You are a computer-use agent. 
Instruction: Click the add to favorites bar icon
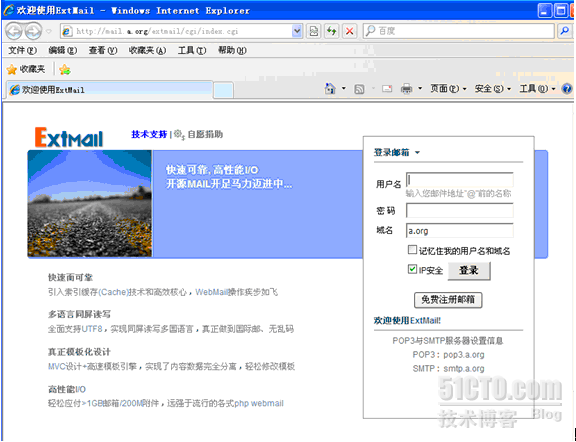click(x=65, y=69)
